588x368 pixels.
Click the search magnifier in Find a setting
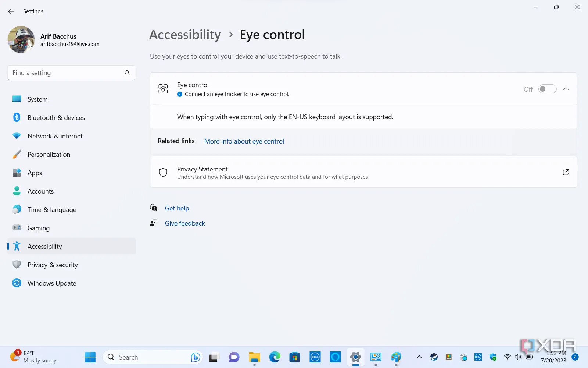coord(127,72)
